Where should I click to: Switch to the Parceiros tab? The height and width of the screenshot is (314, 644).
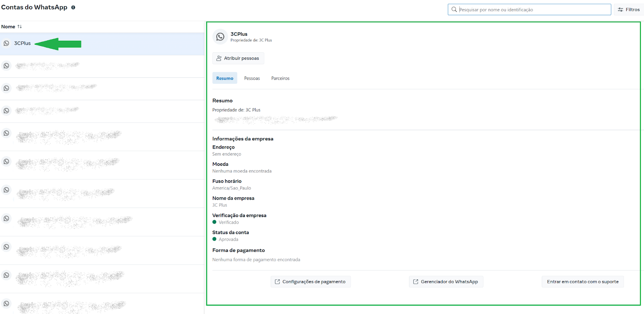[281, 78]
